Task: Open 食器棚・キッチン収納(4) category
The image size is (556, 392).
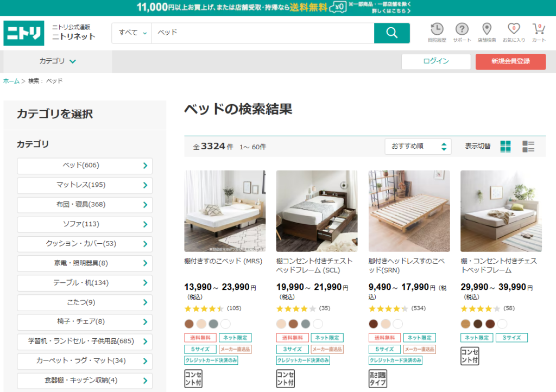Action: (x=85, y=380)
